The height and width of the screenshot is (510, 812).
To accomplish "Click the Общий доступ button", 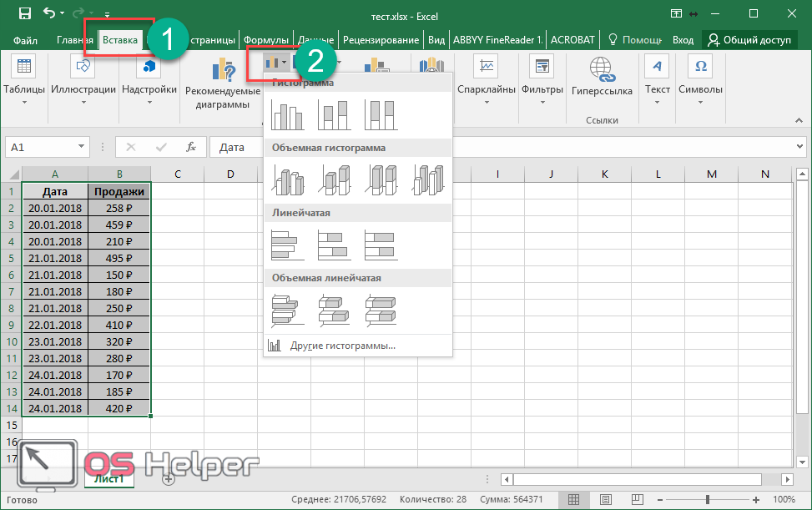I will 749,39.
